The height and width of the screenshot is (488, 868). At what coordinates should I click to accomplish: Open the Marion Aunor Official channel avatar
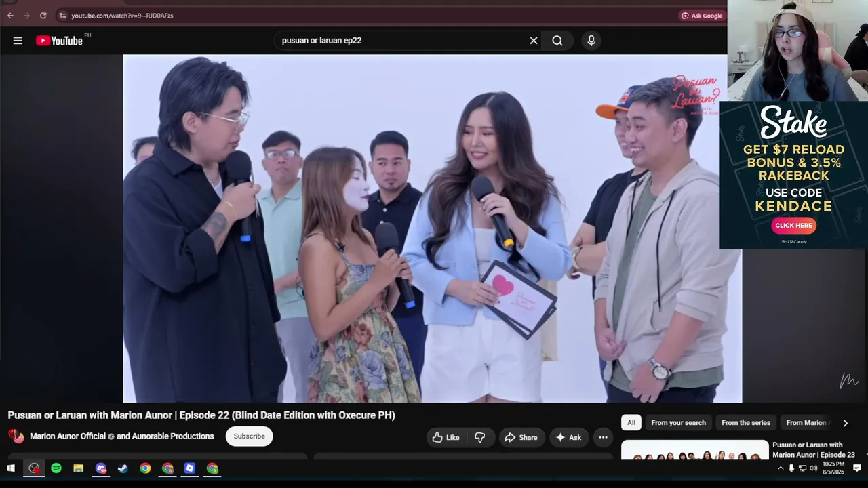(16, 436)
